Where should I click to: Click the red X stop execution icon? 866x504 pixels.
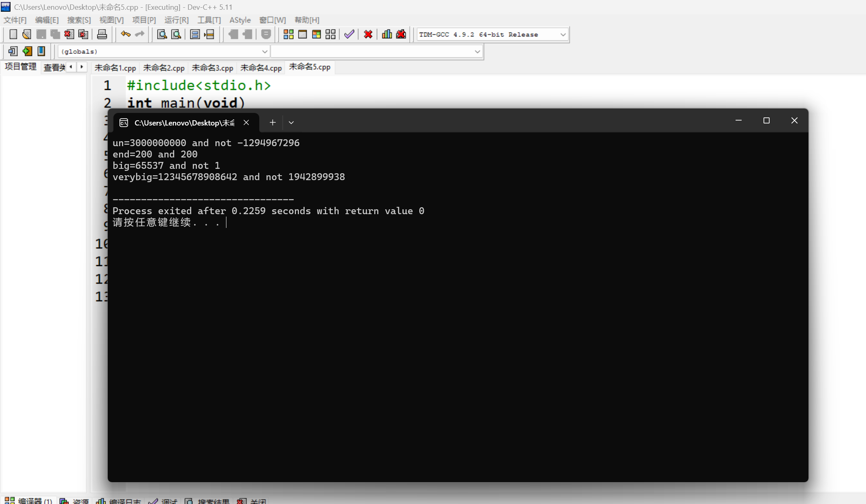point(368,34)
